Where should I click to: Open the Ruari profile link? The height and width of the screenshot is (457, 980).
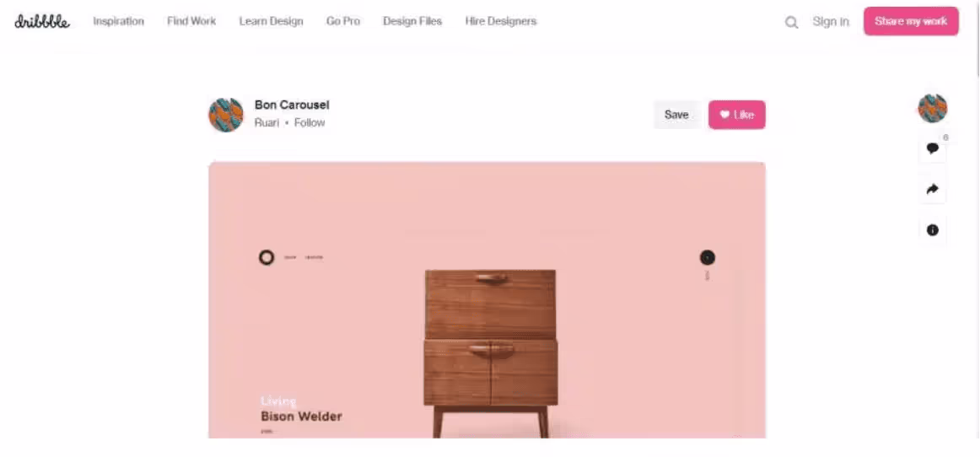point(267,122)
